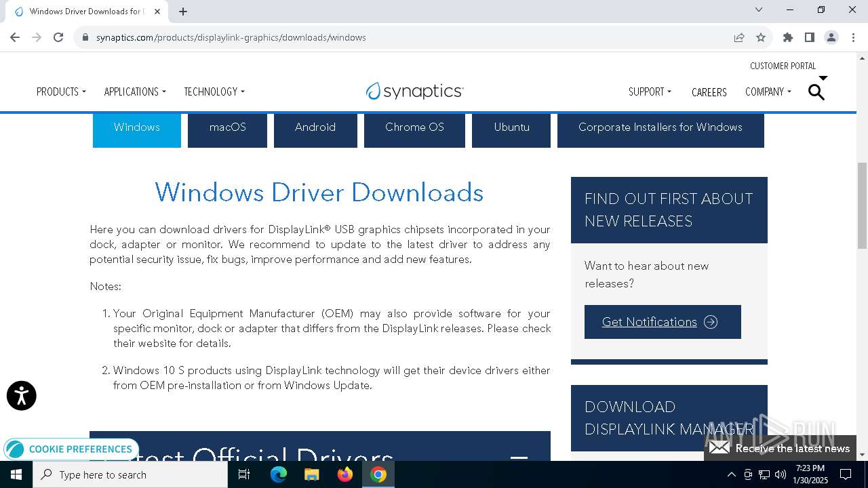Screen dimensions: 868x488
Task: Click the share page icon in address bar
Action: pyautogui.click(x=739, y=37)
